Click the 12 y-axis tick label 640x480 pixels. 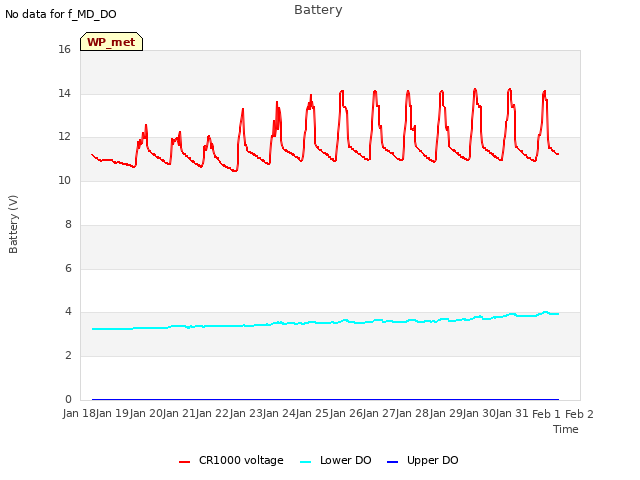coord(64,137)
